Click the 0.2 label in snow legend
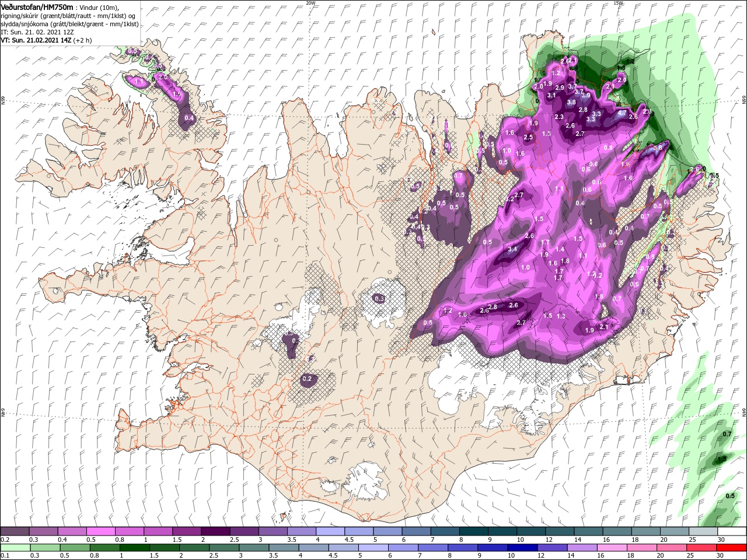Image resolution: width=747 pixels, height=560 pixels. coord(5,540)
